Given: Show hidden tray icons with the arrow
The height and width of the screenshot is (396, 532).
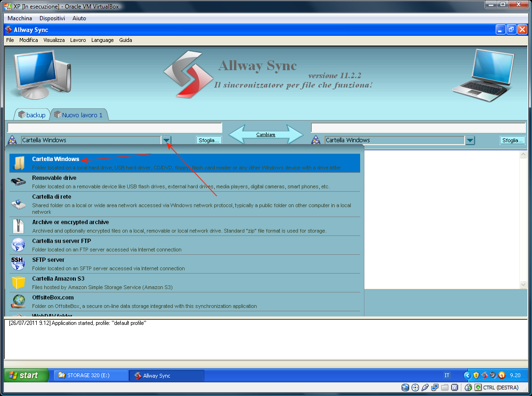Looking at the screenshot, I should (468, 375).
